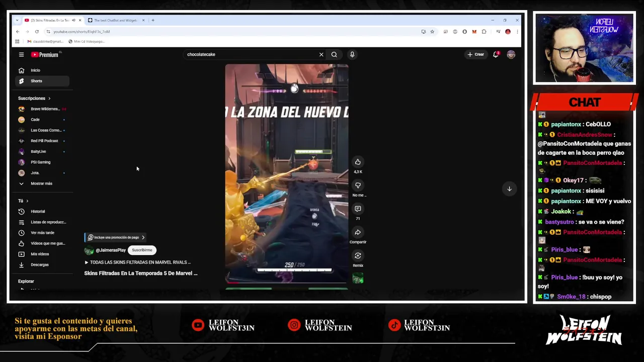Go to next Short with down arrow
This screenshot has width=644, height=362.
(509, 189)
